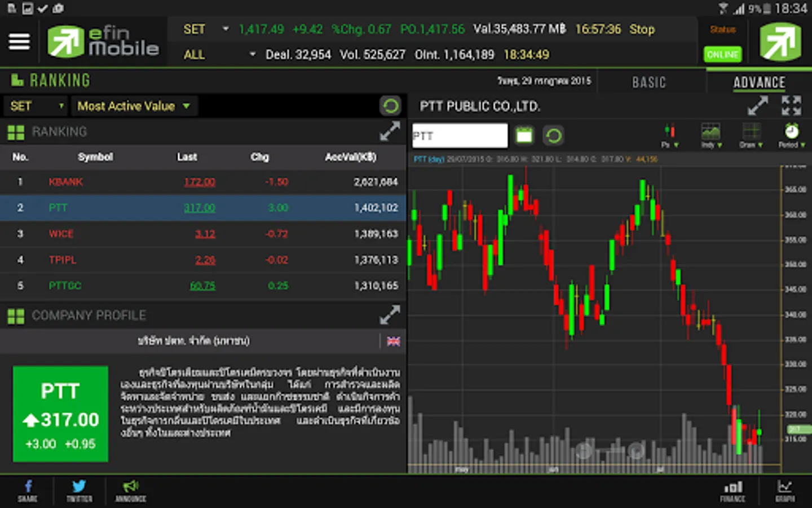This screenshot has width=812, height=508.
Task: Switch profile language with UK flag
Action: (x=394, y=341)
